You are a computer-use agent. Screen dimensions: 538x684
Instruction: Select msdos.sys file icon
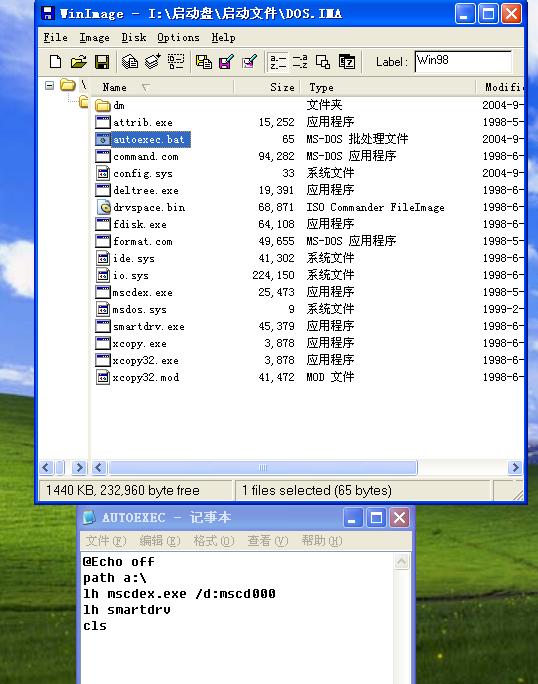point(103,309)
